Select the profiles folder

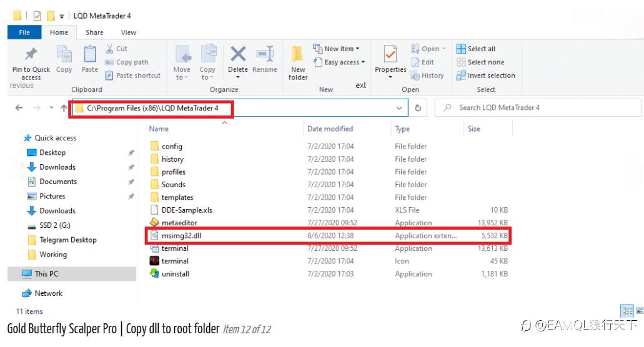tap(168, 172)
